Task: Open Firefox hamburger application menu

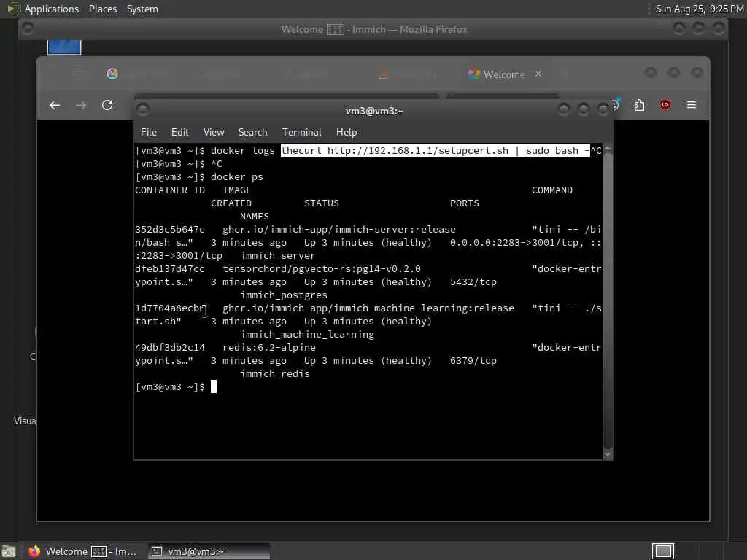Action: 692,105
